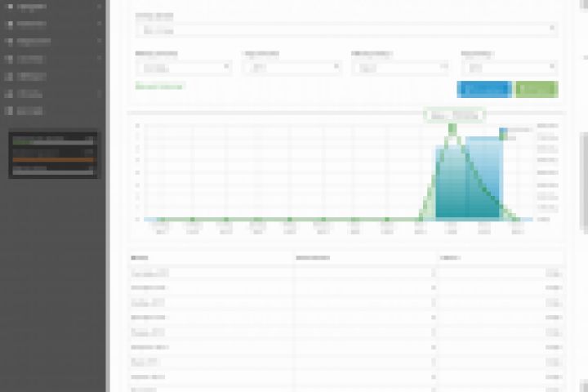Viewport: 588px width, 392px height.
Task: Click the fifth sidebar menu item icon
Action: tap(10, 76)
